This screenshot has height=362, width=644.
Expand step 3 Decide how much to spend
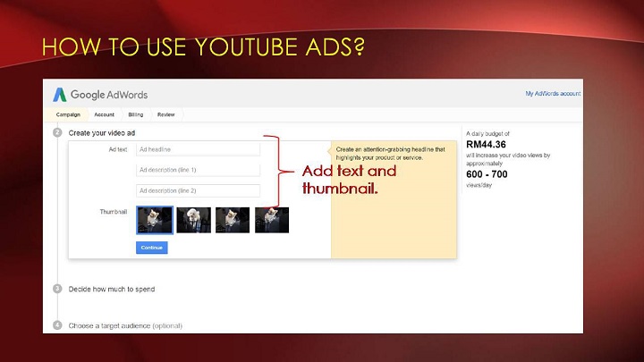112,289
